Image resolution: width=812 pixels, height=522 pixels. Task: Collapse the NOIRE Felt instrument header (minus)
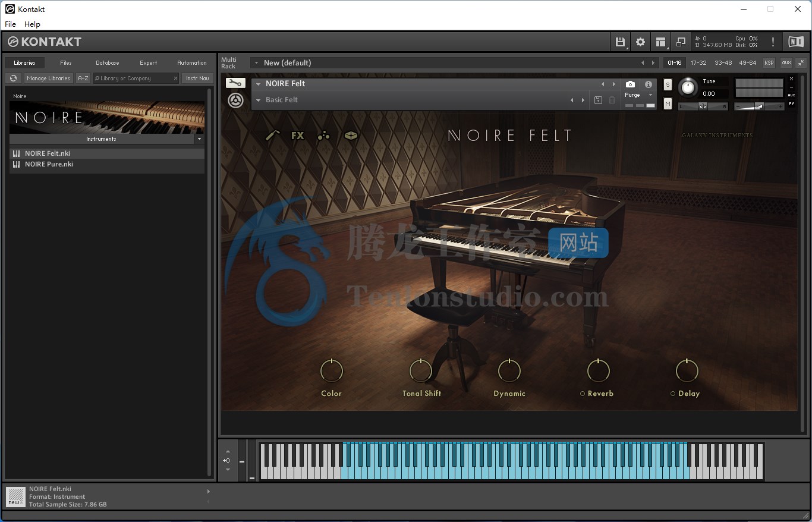(791, 87)
